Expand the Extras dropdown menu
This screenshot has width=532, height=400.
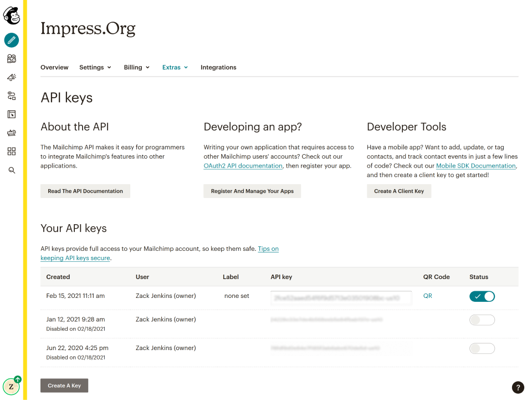coord(175,67)
